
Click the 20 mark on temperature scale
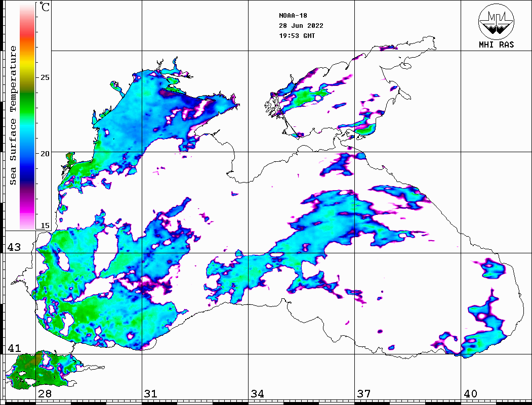[x=45, y=154]
